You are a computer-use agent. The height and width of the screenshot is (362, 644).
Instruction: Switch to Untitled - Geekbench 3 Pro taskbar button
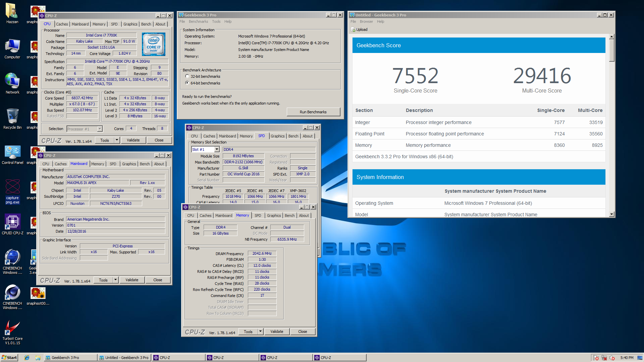coord(124,358)
